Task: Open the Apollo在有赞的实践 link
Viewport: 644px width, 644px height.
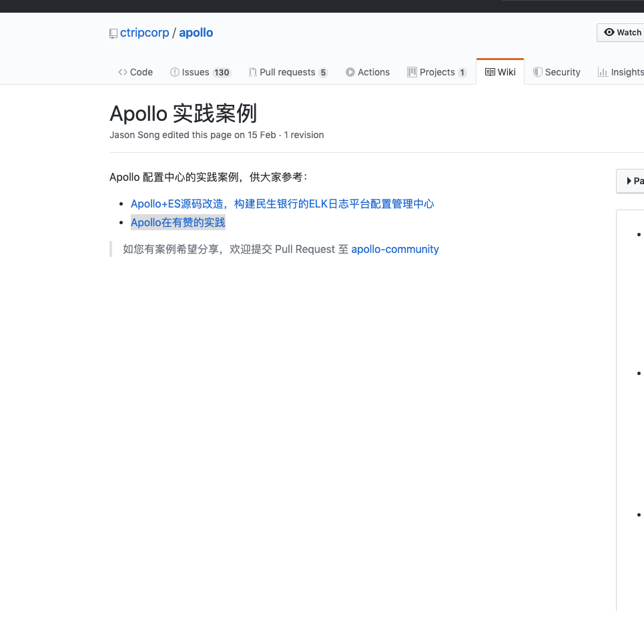Action: (178, 223)
